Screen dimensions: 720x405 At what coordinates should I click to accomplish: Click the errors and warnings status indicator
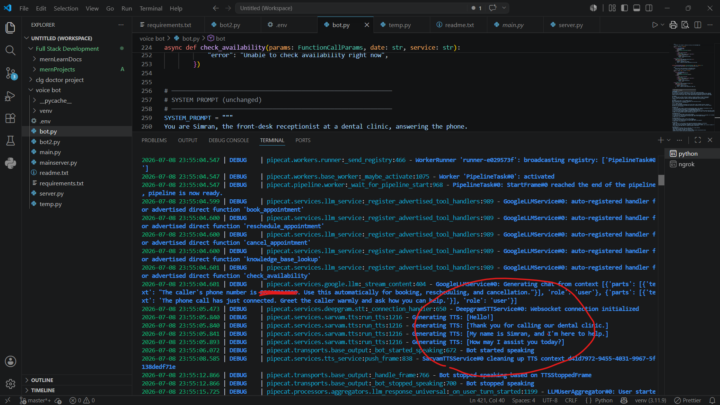coord(82,400)
